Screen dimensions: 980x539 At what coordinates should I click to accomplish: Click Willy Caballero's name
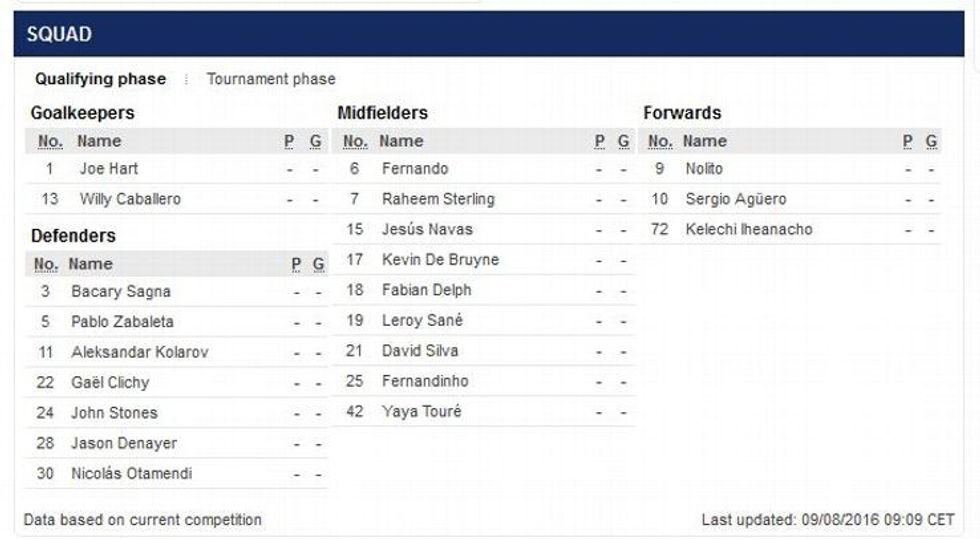coord(130,199)
